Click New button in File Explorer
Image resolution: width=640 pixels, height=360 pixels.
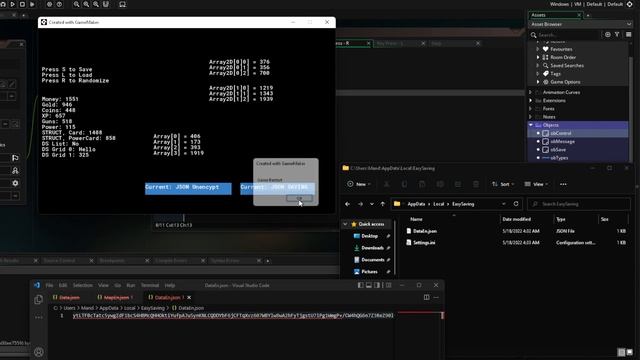coord(359,184)
